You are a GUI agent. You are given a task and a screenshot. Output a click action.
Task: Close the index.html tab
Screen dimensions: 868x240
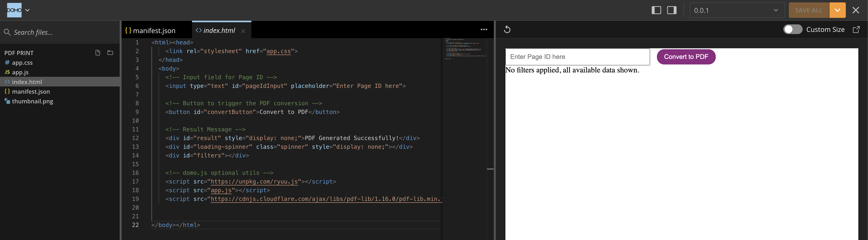tap(243, 31)
